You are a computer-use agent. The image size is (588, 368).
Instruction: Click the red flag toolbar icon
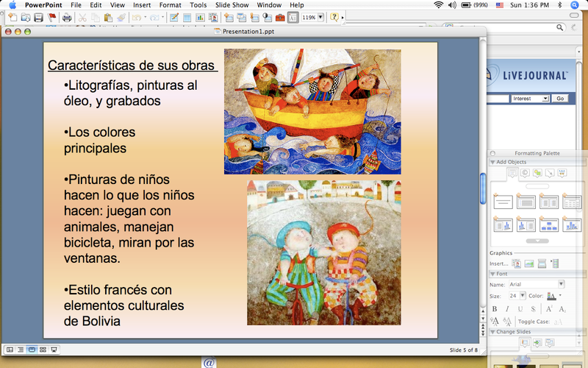(51, 17)
